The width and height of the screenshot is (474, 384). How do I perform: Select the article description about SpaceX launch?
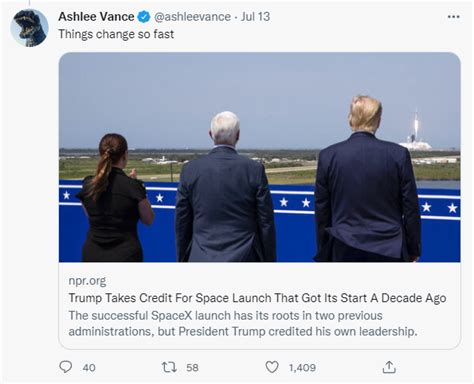coord(243,323)
